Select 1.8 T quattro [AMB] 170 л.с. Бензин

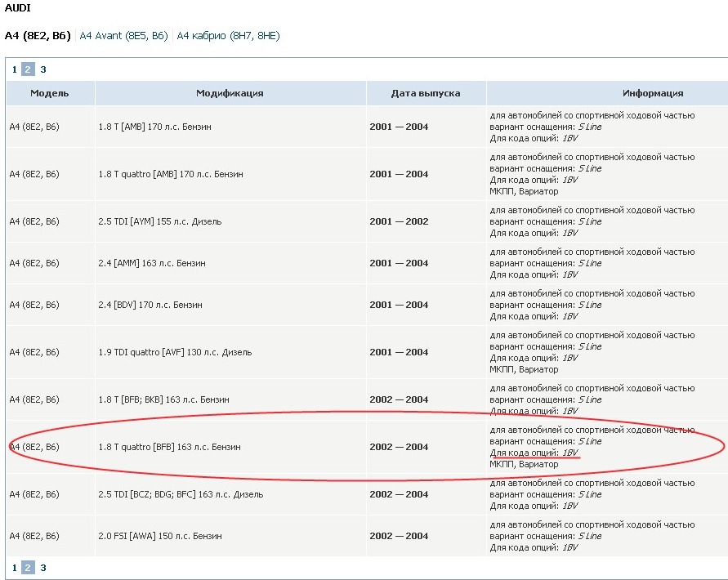coord(171,174)
